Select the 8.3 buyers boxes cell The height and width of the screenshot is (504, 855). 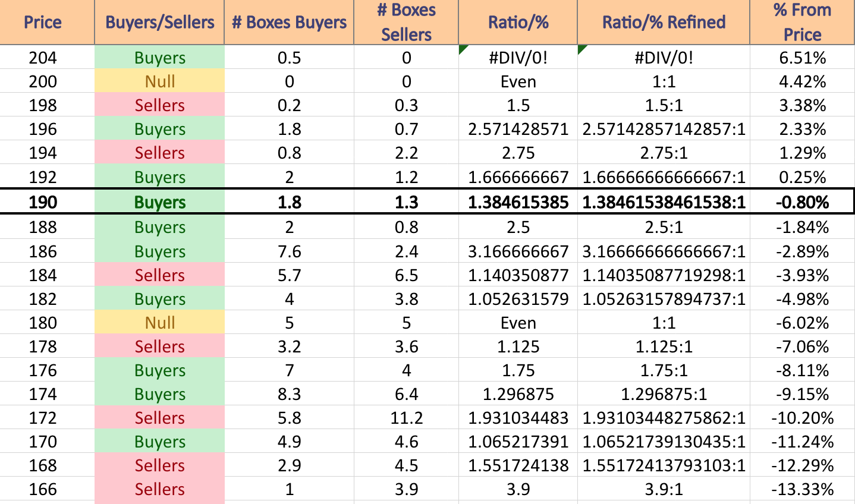click(289, 393)
